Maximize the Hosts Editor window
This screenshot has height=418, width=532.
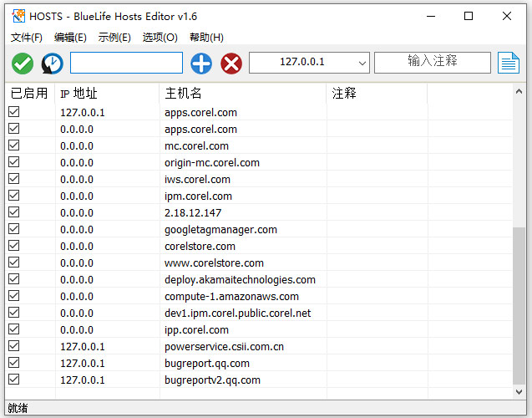pyautogui.click(x=469, y=16)
